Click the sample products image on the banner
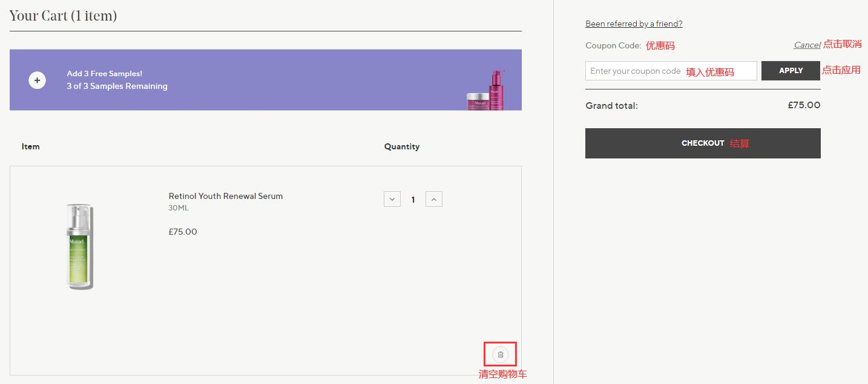The height and width of the screenshot is (384, 868). (486, 89)
